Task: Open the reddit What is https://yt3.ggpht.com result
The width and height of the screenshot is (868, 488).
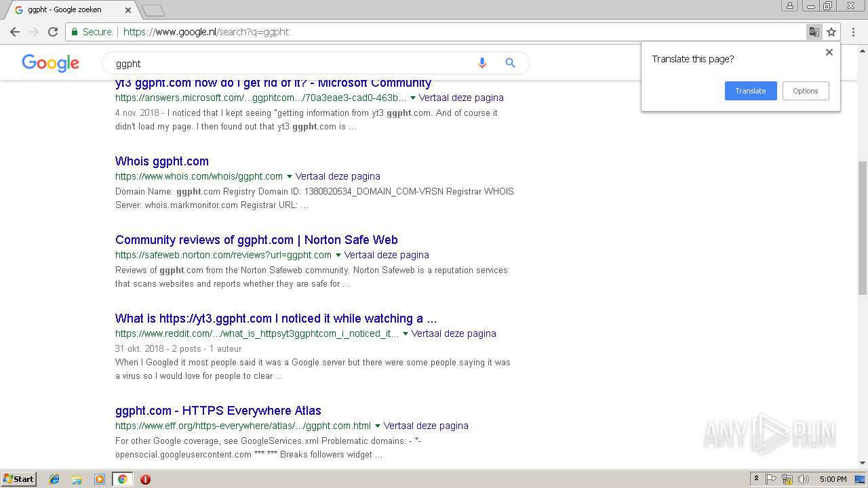Action: coord(276,319)
